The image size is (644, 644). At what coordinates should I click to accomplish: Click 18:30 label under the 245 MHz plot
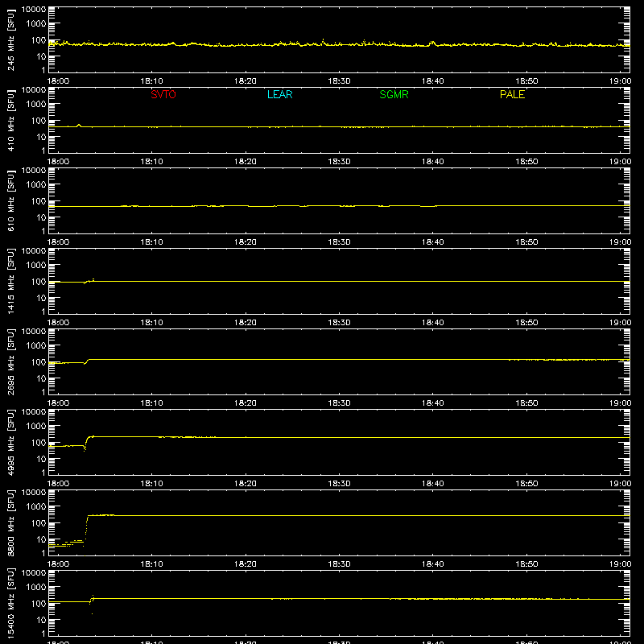click(x=339, y=81)
